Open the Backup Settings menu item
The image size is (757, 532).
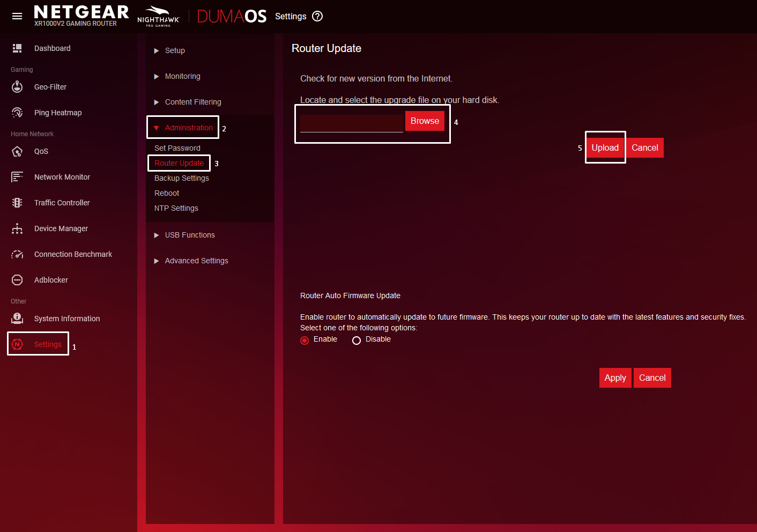(x=182, y=178)
